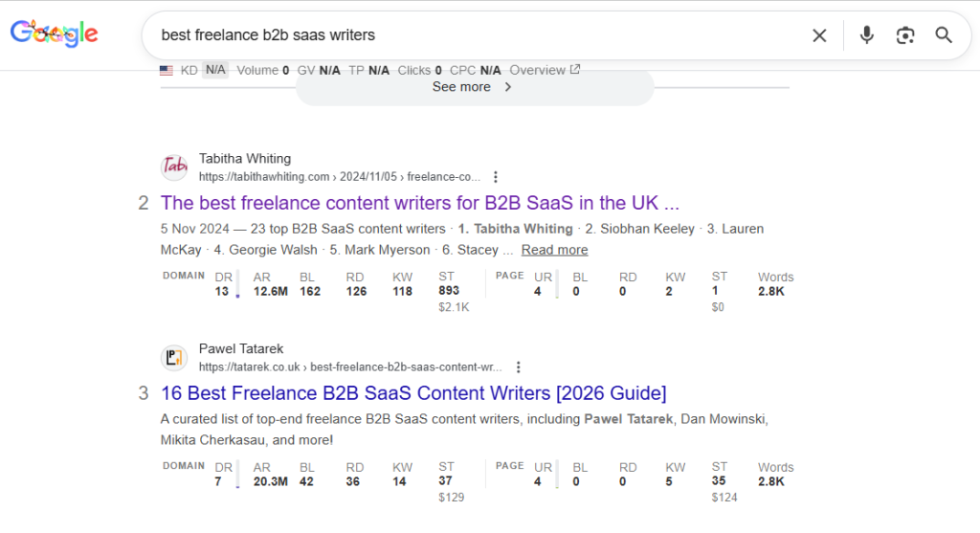Clear the search box with the X icon

pos(819,35)
